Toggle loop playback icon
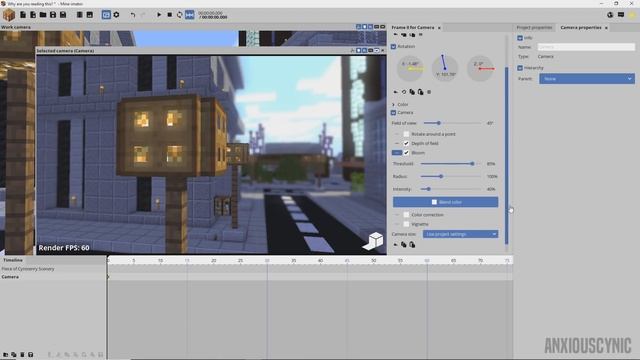The image size is (640, 360). [x=180, y=15]
